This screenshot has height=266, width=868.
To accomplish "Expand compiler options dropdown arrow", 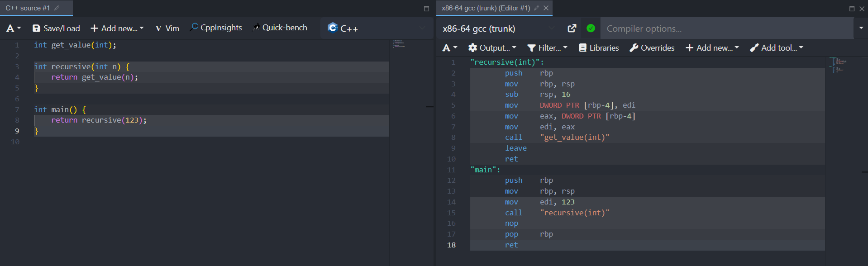I will pos(861,28).
